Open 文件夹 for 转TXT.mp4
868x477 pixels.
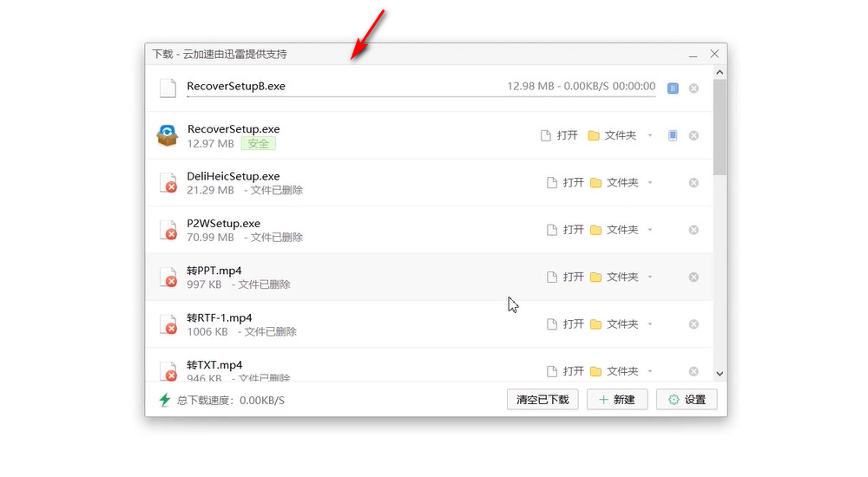tap(615, 370)
